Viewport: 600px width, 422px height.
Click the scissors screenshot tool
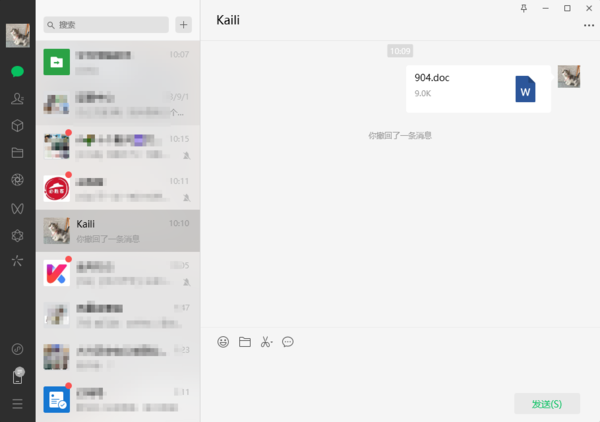point(266,342)
